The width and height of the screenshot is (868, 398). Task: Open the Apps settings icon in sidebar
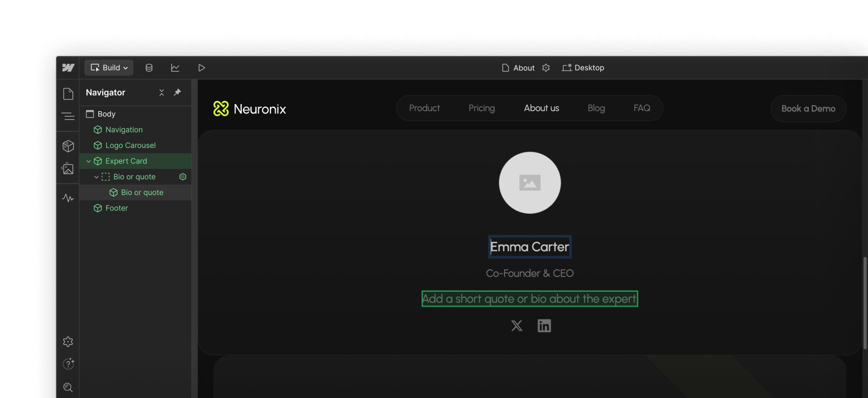68,342
